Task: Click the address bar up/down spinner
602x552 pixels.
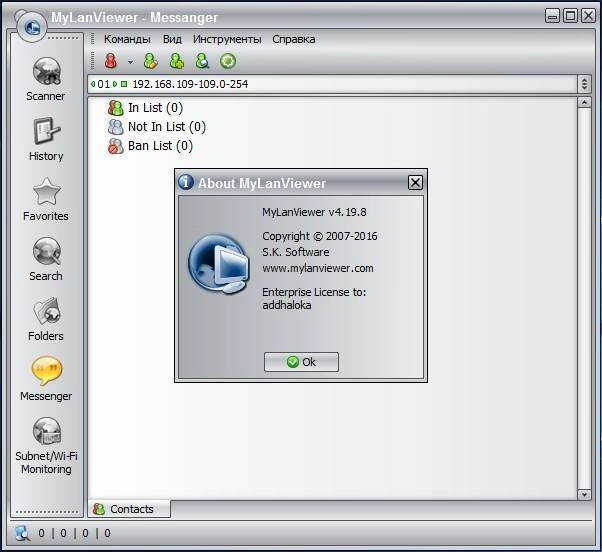Action: pos(584,84)
